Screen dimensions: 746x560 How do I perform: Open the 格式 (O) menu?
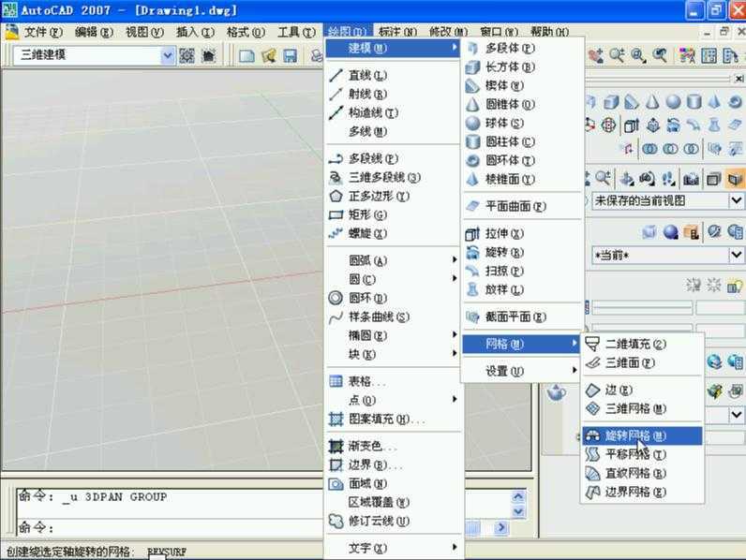coord(246,32)
